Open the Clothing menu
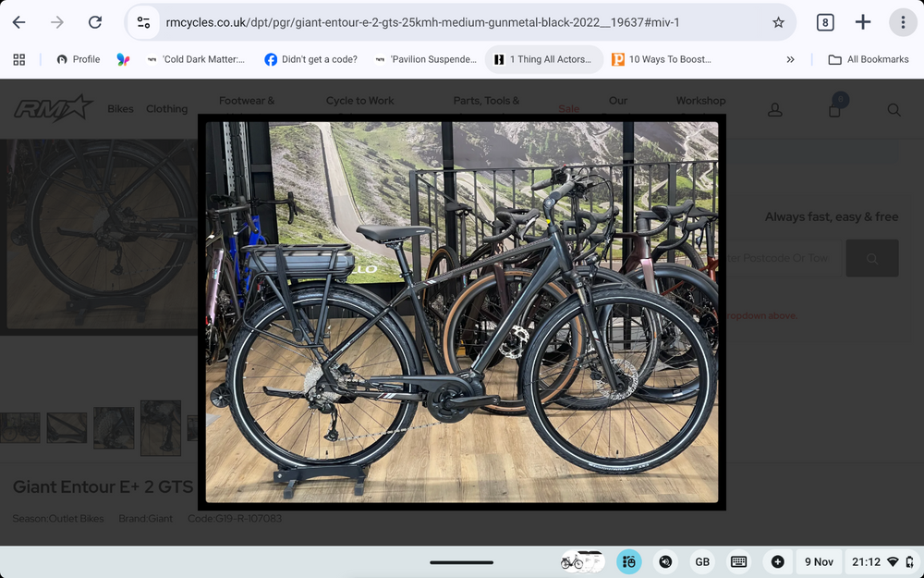Screen dimensions: 924x578 (166, 108)
